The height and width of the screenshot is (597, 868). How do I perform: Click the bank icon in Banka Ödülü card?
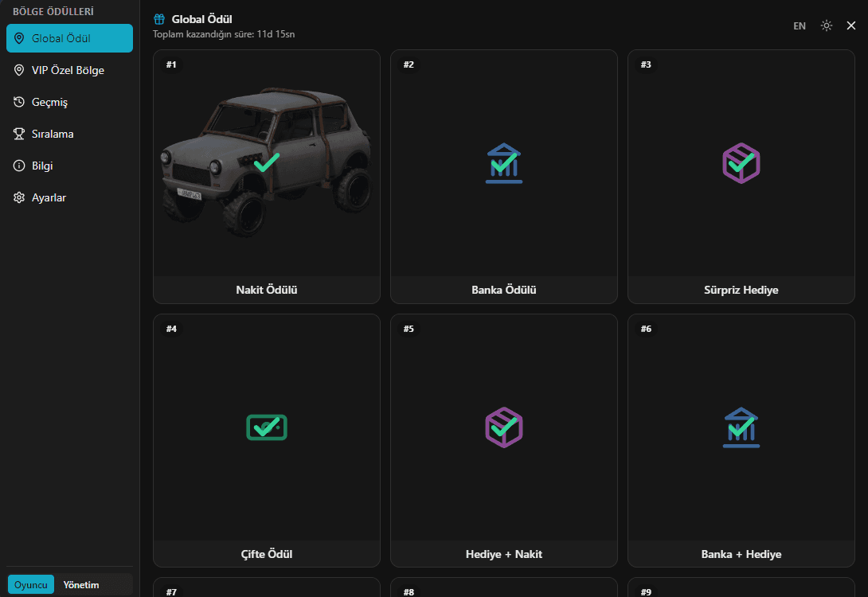coord(504,163)
